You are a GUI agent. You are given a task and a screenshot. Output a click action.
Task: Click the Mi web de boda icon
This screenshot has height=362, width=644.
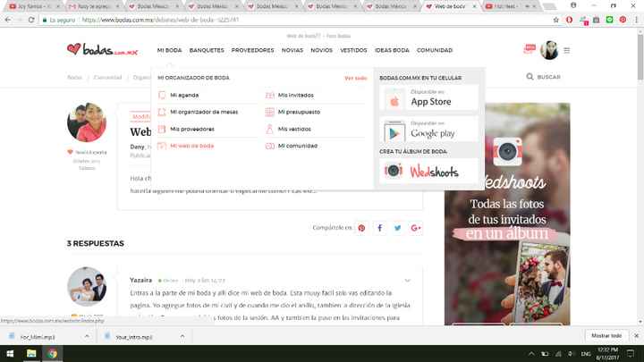pyautogui.click(x=162, y=146)
